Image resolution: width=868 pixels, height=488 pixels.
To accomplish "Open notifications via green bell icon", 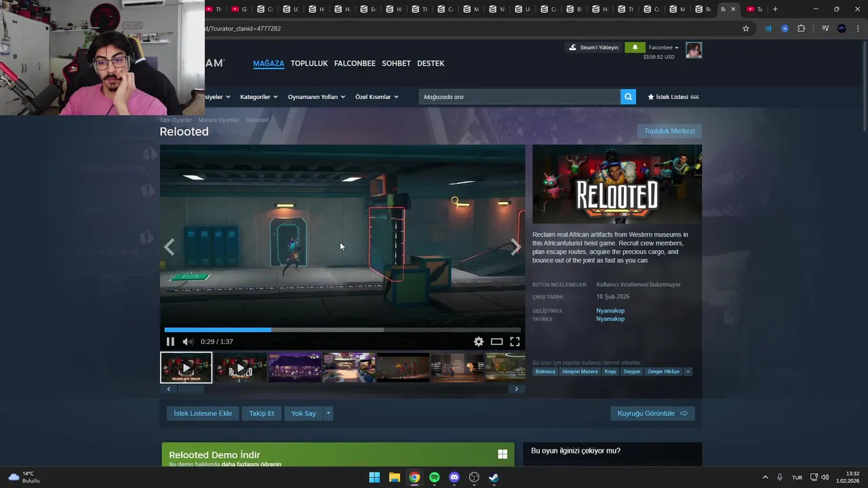I will click(635, 47).
